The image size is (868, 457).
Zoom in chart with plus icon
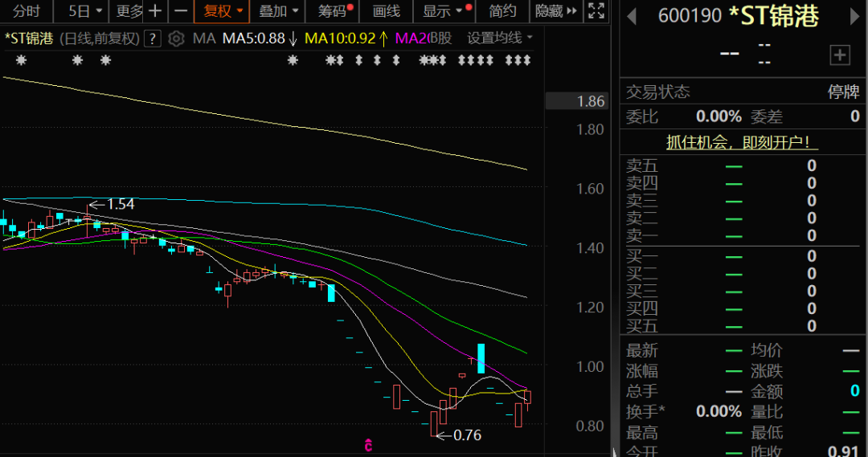point(155,11)
